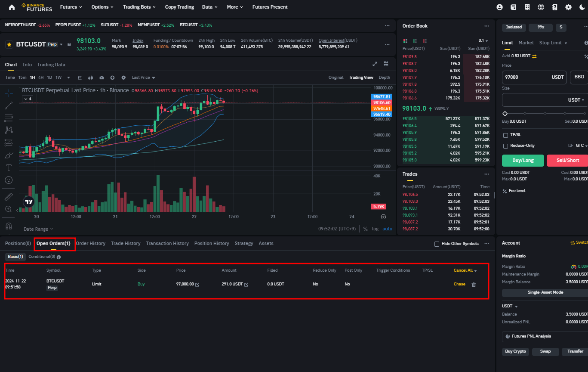Open the chart layout grid icon
Viewport: 588px width, 372px height.
386,64
